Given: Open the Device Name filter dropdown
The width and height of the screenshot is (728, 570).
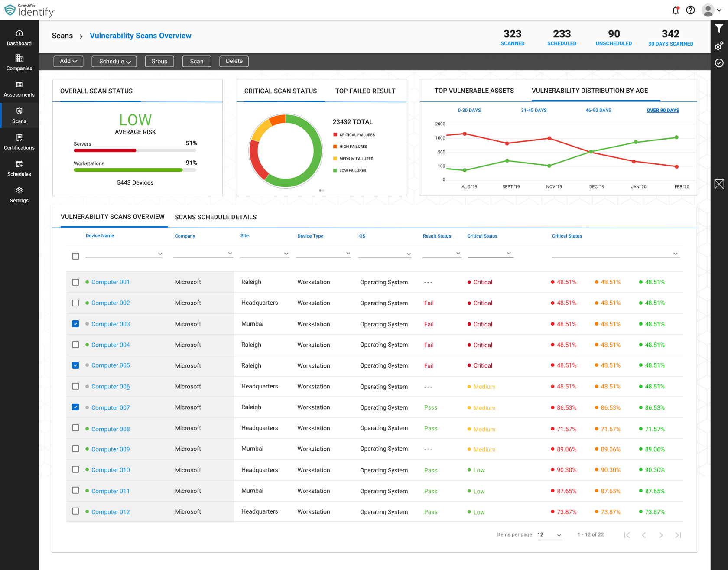Looking at the screenshot, I should coord(124,254).
